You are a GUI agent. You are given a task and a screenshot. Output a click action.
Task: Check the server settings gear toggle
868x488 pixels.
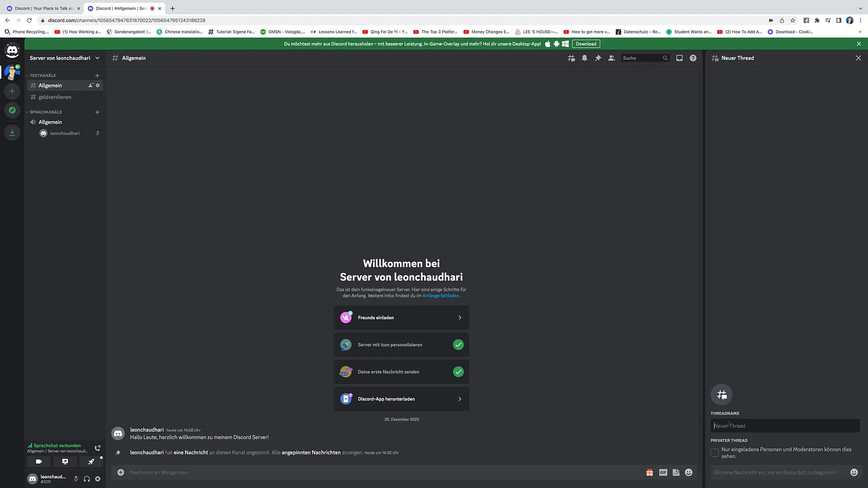click(x=98, y=85)
